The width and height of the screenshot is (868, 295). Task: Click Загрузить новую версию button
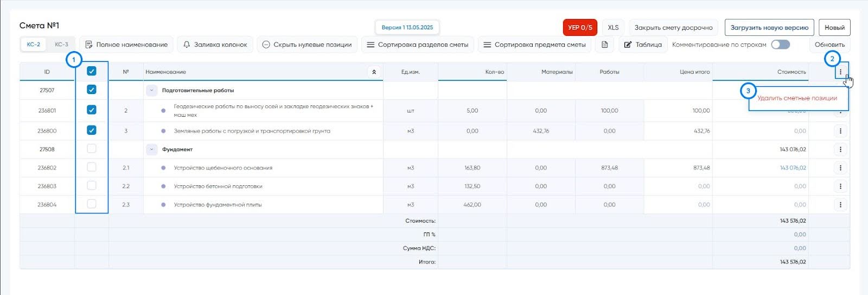click(769, 27)
